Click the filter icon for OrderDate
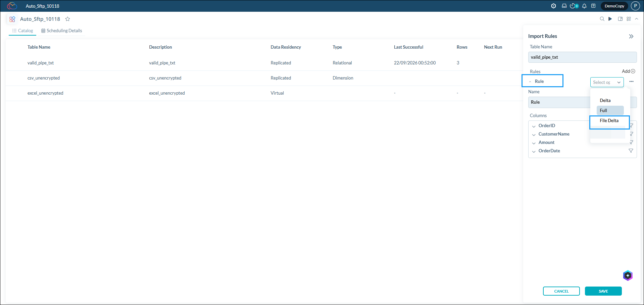Viewport: 644px width, 305px height. (x=631, y=151)
